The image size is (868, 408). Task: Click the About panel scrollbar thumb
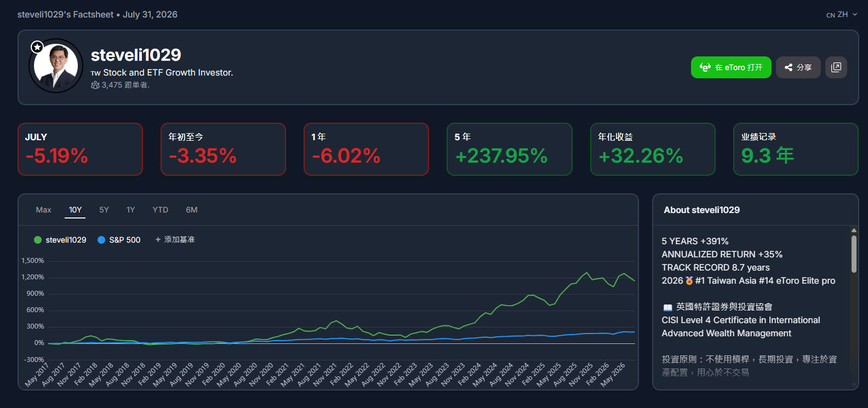tap(854, 254)
